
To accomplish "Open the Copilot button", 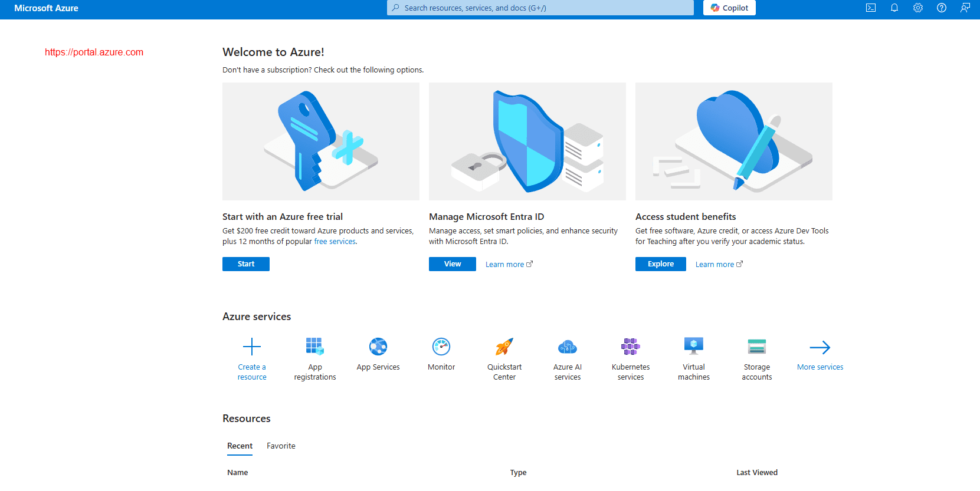I will click(729, 8).
